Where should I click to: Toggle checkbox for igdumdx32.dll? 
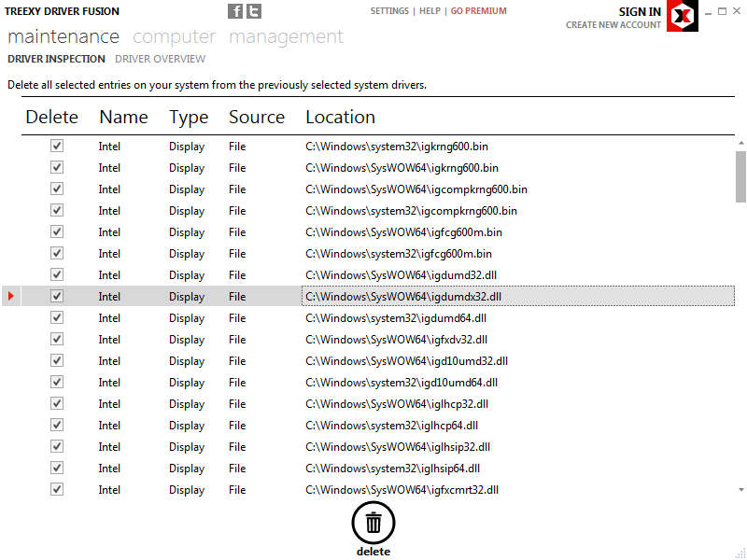[57, 296]
